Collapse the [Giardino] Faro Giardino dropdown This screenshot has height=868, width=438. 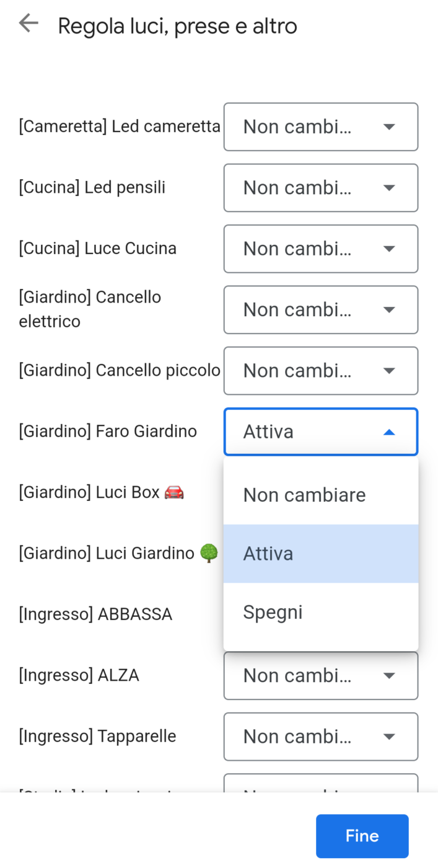(320, 432)
